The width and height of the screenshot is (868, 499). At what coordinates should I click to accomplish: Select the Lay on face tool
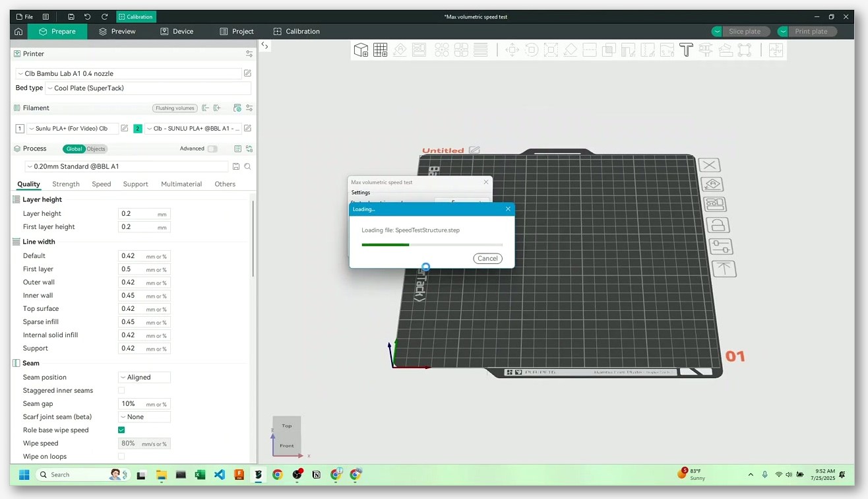(x=571, y=50)
